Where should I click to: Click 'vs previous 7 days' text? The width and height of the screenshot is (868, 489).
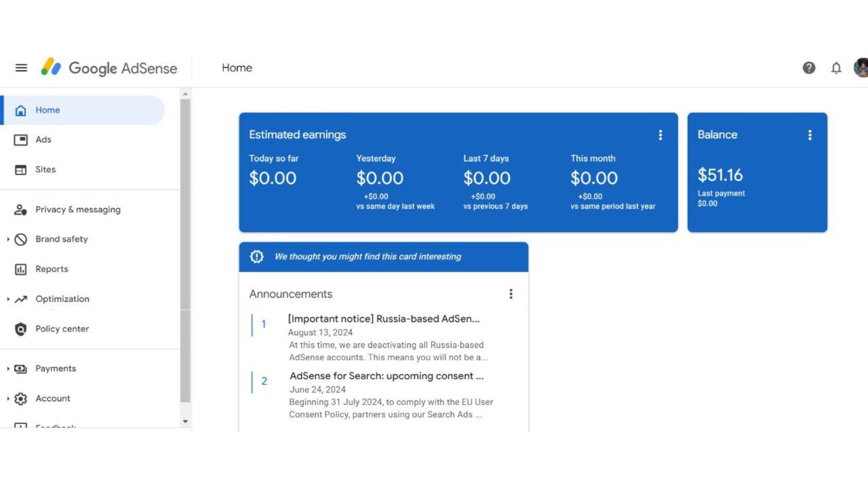(x=496, y=207)
